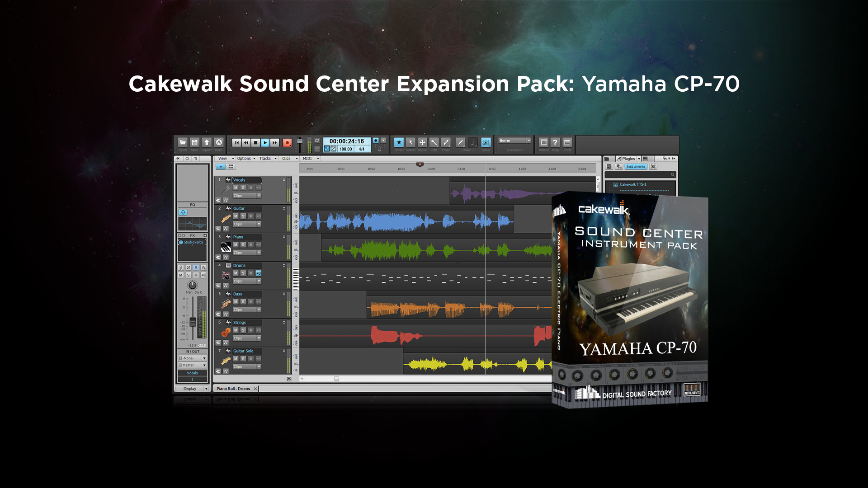Toggle the Snap to grid button
The height and width of the screenshot is (488, 868).
pyautogui.click(x=486, y=142)
